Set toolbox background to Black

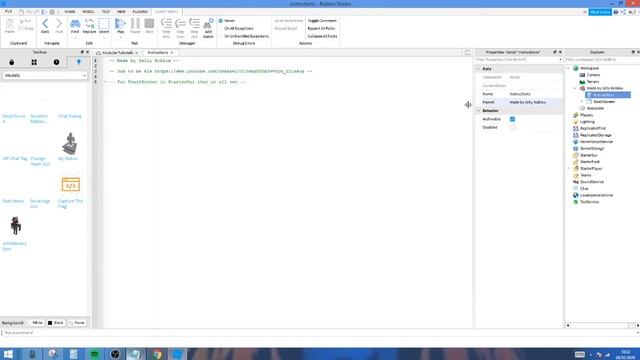[x=56, y=323]
